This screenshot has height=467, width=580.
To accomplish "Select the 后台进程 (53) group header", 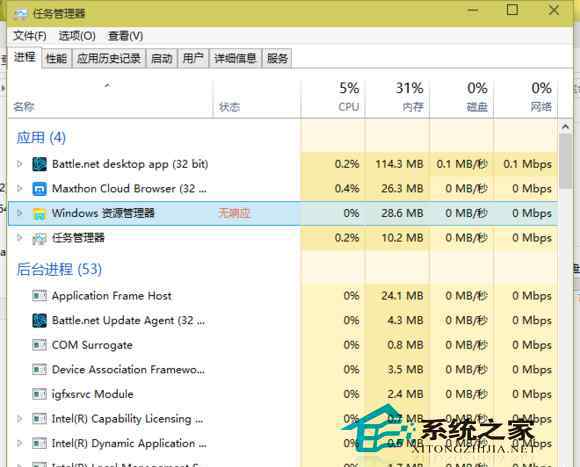I will click(59, 269).
